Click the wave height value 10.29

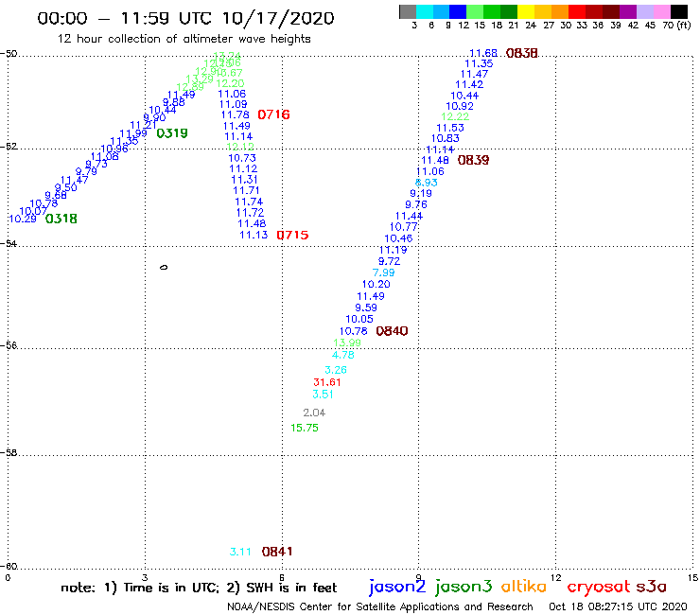[x=23, y=219]
